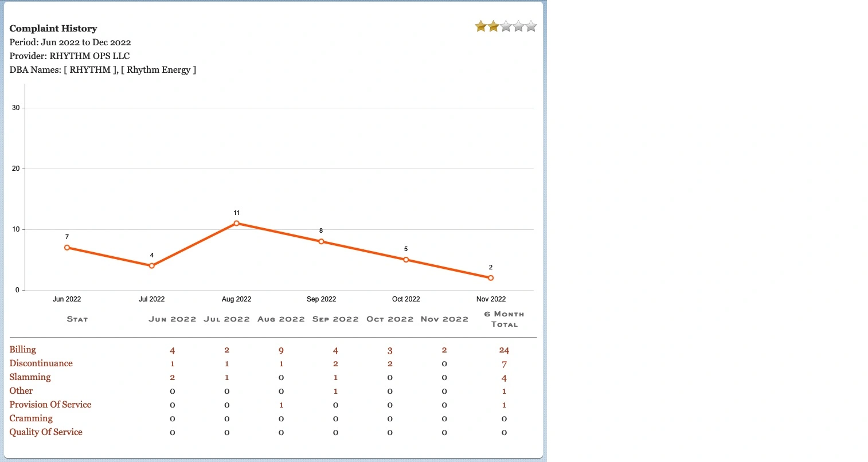Select the Discontinuance row label
This screenshot has width=868, height=462.
(x=41, y=363)
